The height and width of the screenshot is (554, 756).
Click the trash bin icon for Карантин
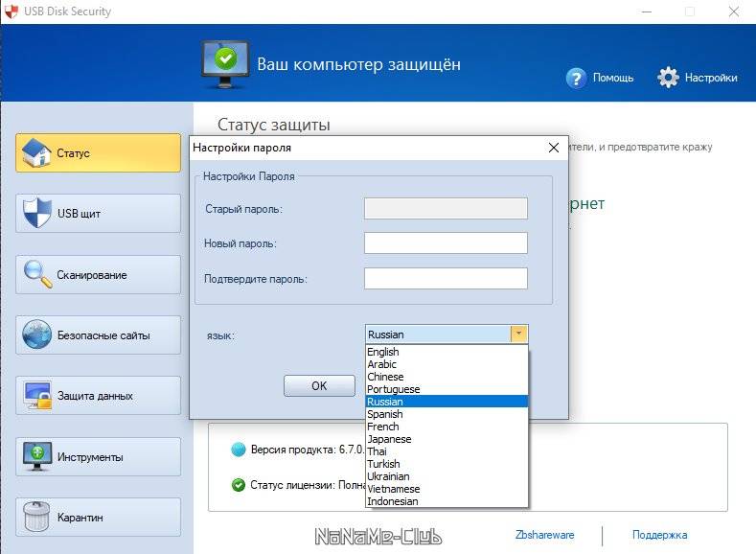coord(36,517)
